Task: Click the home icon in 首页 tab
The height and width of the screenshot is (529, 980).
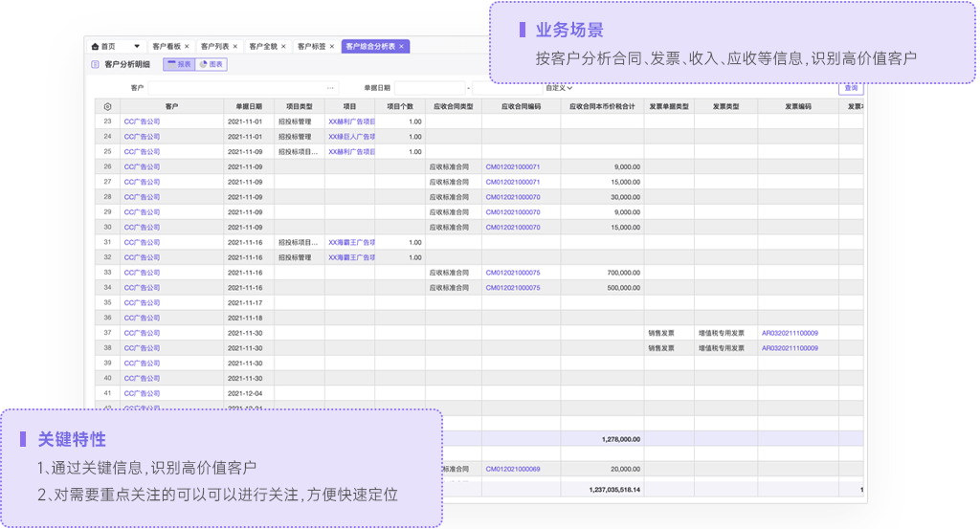Action: tap(95, 46)
